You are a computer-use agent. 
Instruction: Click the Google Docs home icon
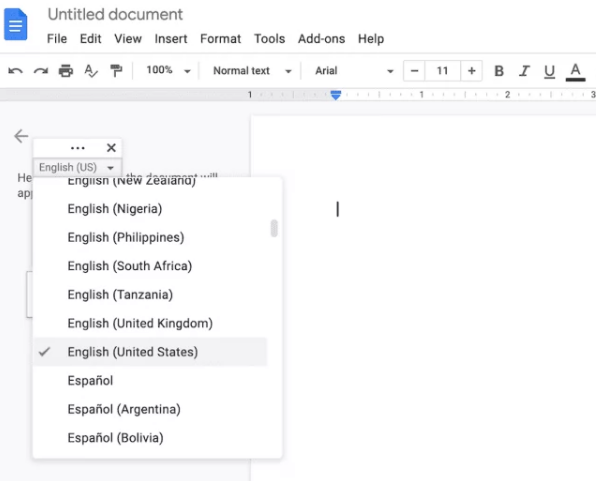point(16,24)
